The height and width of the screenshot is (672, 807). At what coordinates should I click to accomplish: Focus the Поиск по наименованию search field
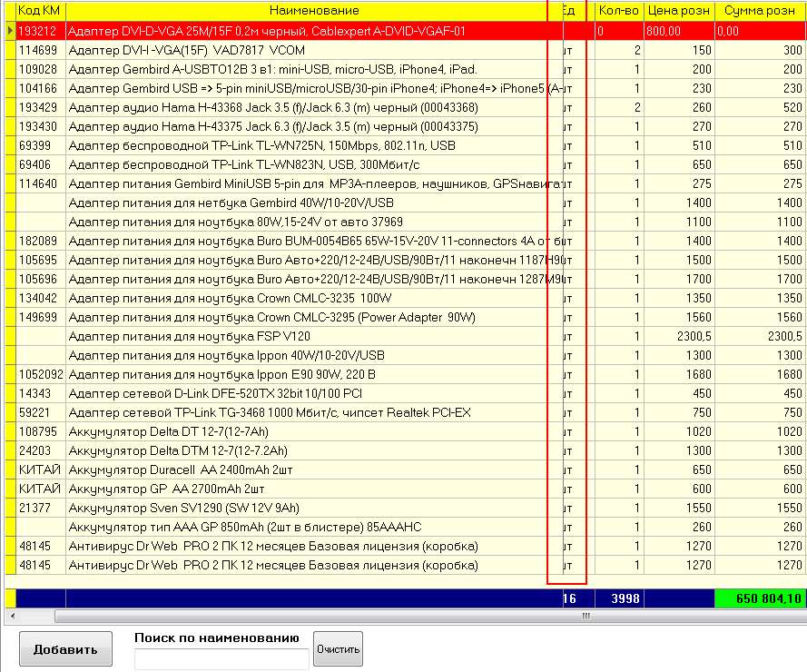(x=221, y=659)
